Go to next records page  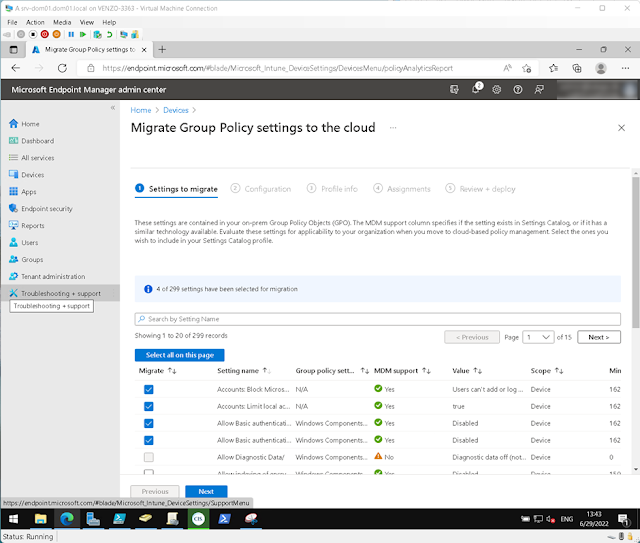(x=599, y=337)
